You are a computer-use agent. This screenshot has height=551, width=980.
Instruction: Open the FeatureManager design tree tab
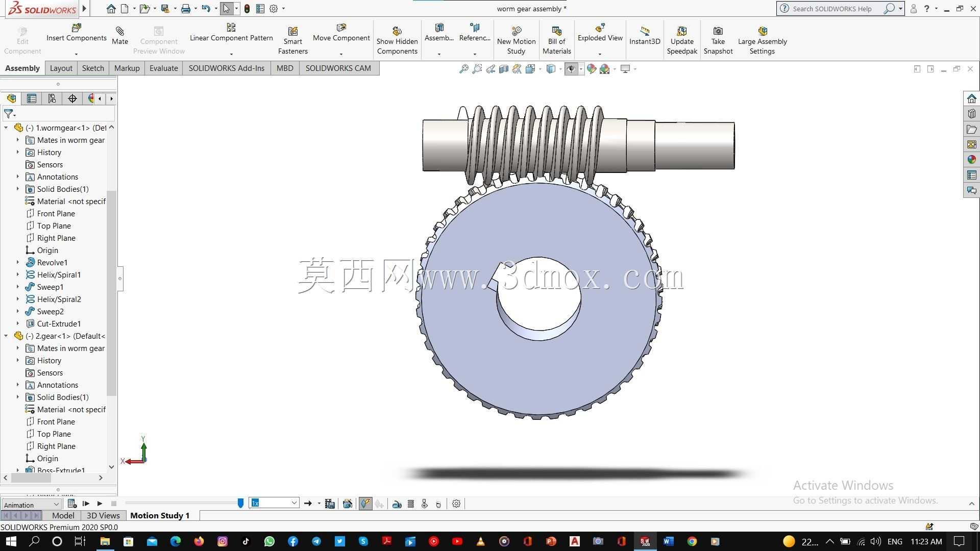[11, 98]
